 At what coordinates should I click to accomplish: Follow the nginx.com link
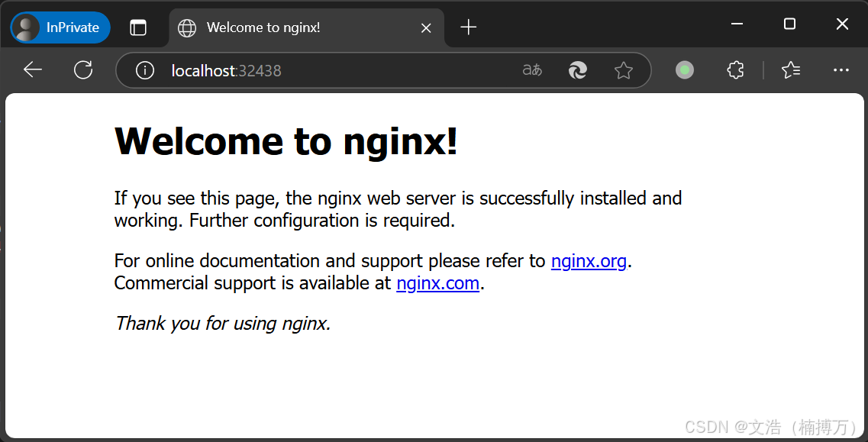pos(438,283)
